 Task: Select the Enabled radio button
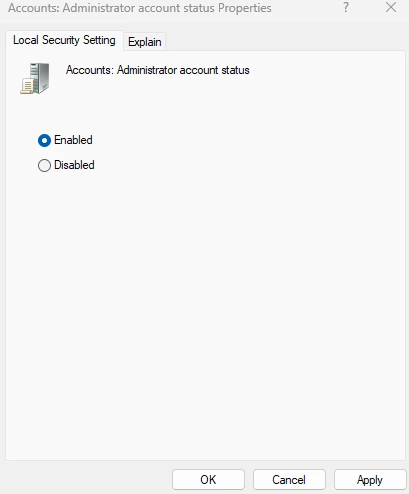pyautogui.click(x=44, y=140)
